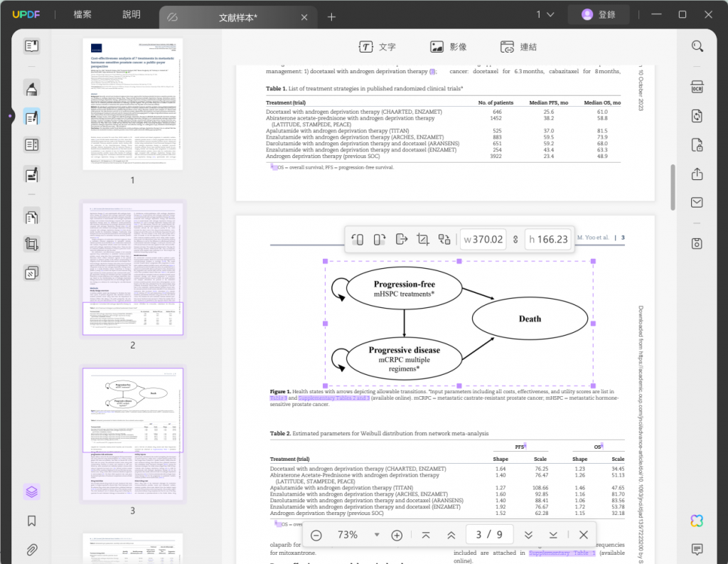This screenshot has height=564, width=728.
Task: Expand the open tabs count dropdown
Action: pos(545,14)
